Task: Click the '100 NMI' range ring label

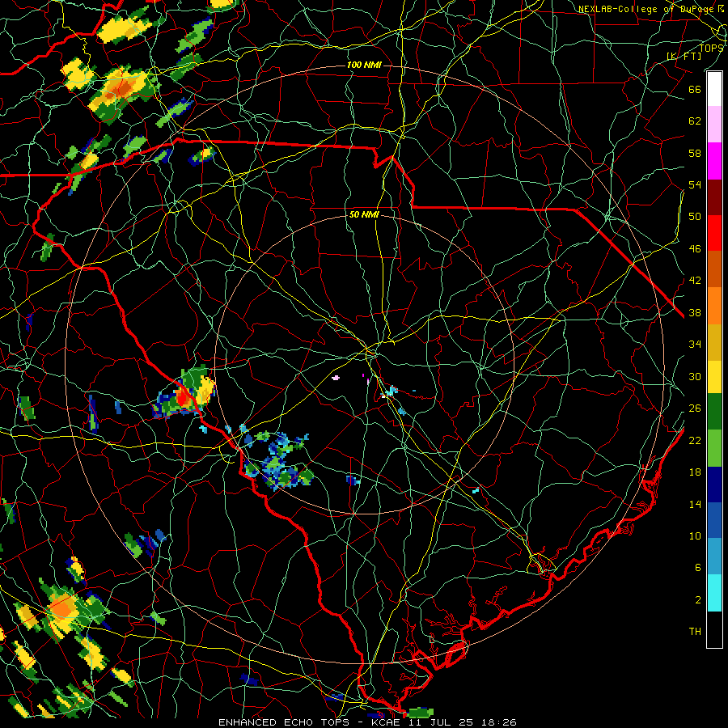Action: pos(364,65)
